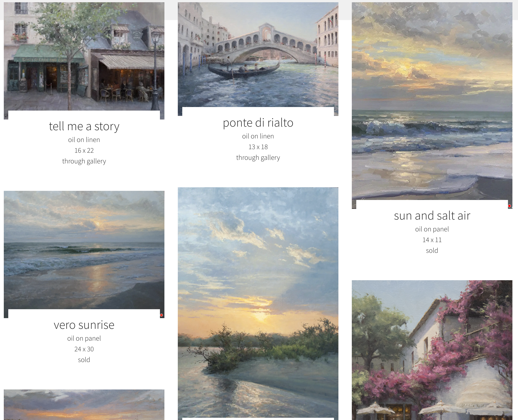The height and width of the screenshot is (420, 518).
Task: Click "through gallery" under ponte di rialto
Action: click(258, 157)
